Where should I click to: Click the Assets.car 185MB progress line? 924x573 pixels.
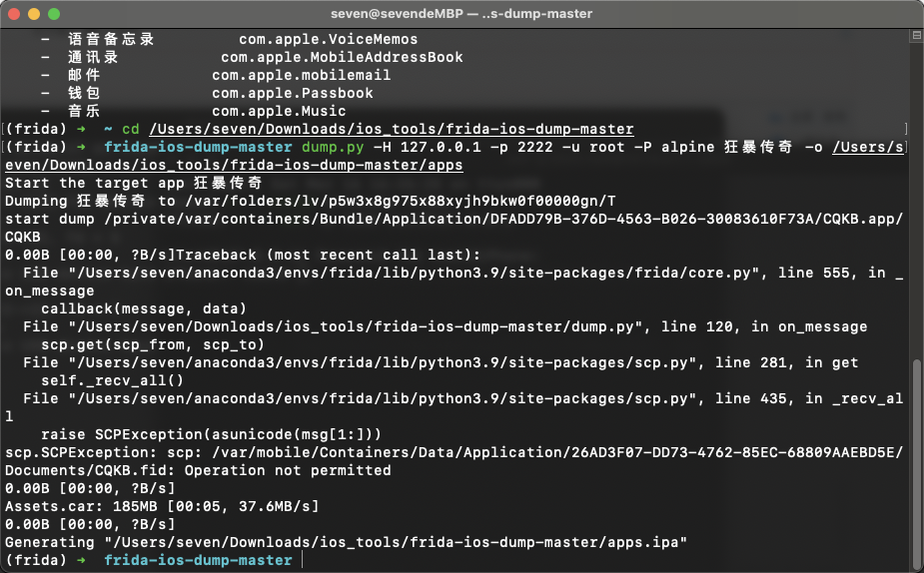[x=162, y=506]
